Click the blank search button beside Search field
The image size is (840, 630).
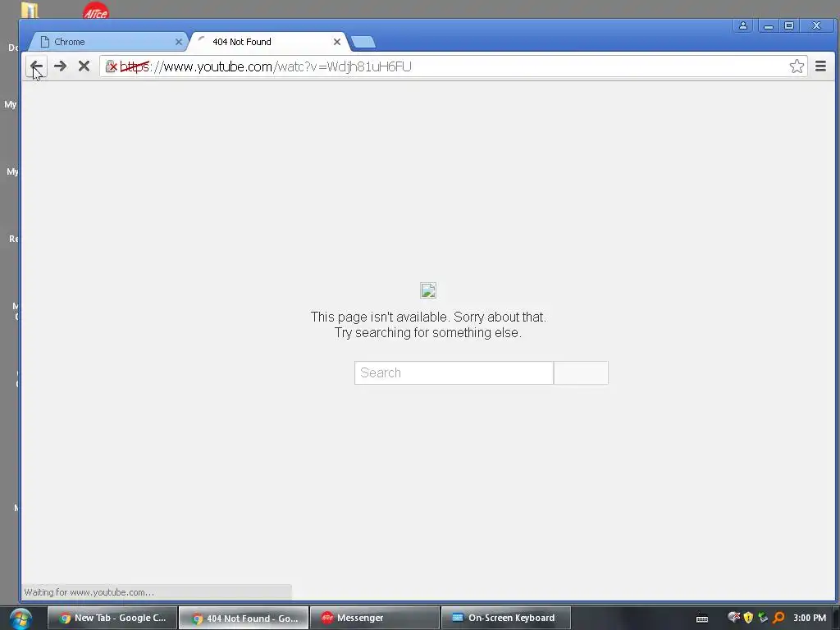click(581, 373)
